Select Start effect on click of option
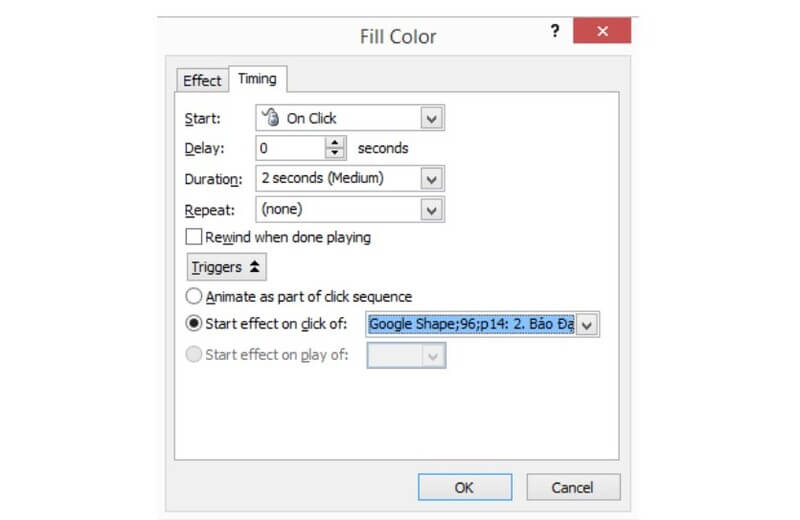 point(193,324)
